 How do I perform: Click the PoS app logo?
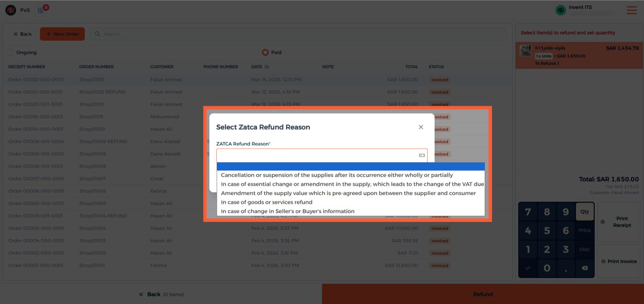click(11, 10)
